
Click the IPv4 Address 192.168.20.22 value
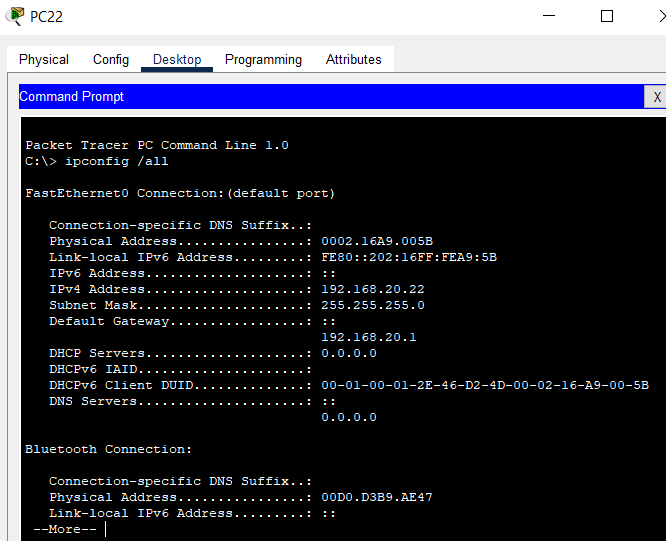point(373,289)
